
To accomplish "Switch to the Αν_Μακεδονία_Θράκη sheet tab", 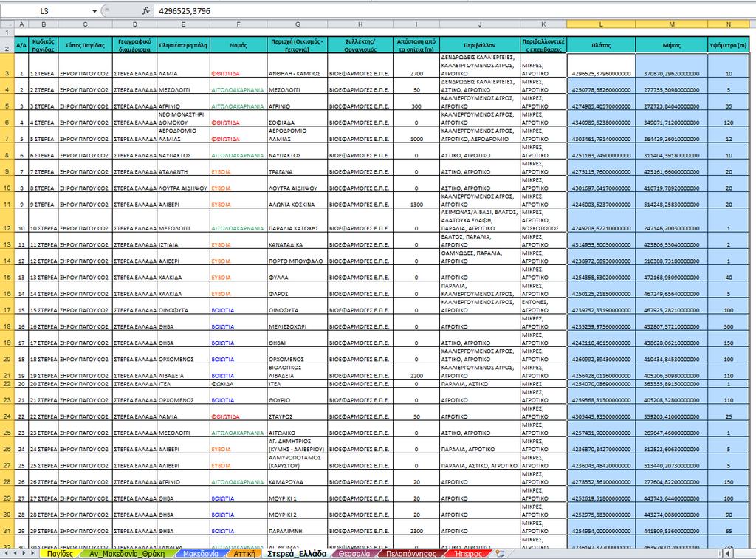I will [127, 554].
